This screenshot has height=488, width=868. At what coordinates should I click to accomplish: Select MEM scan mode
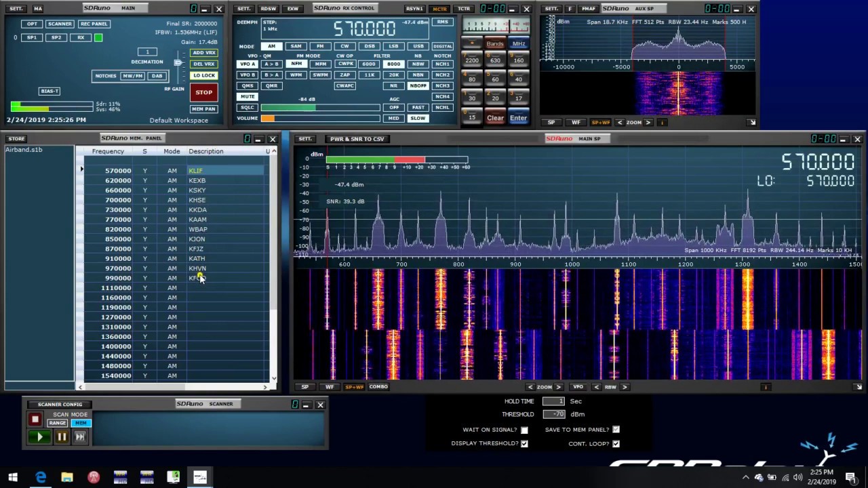(x=81, y=423)
